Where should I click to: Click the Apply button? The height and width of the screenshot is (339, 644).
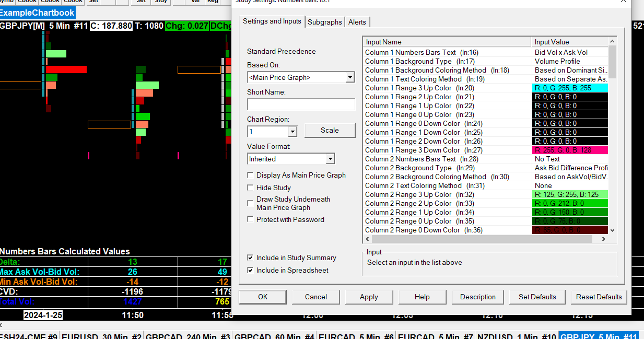[369, 297]
